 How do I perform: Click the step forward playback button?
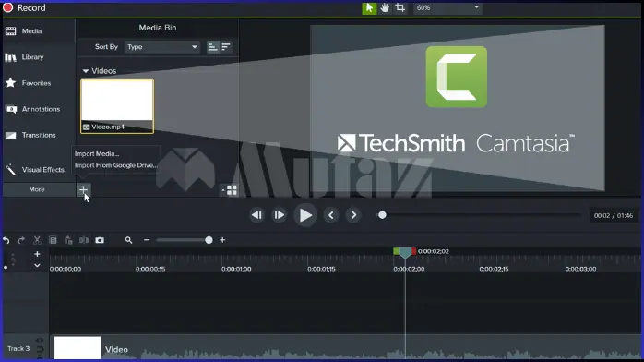280,215
